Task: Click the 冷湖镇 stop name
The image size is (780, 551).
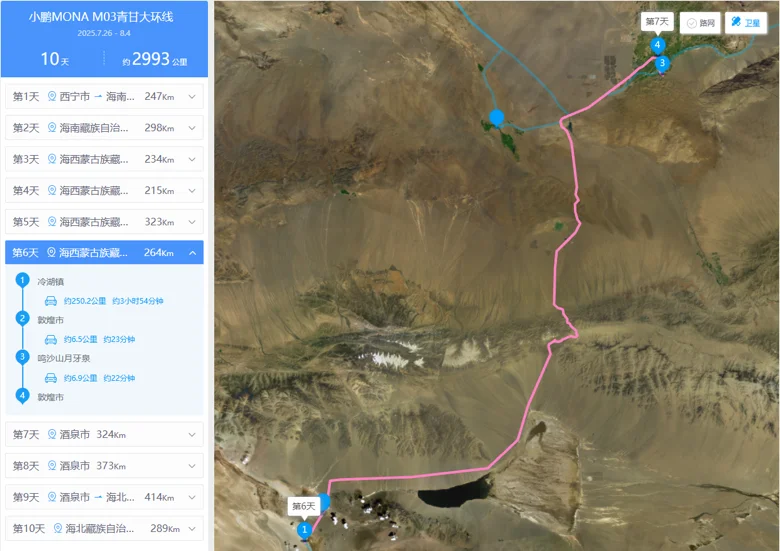Action: pyautogui.click(x=50, y=281)
